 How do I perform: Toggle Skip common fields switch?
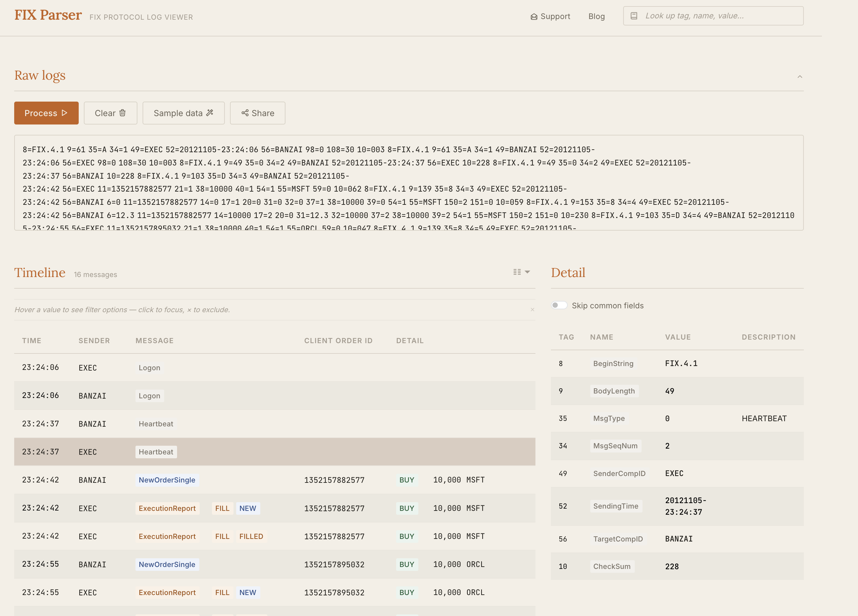click(559, 305)
